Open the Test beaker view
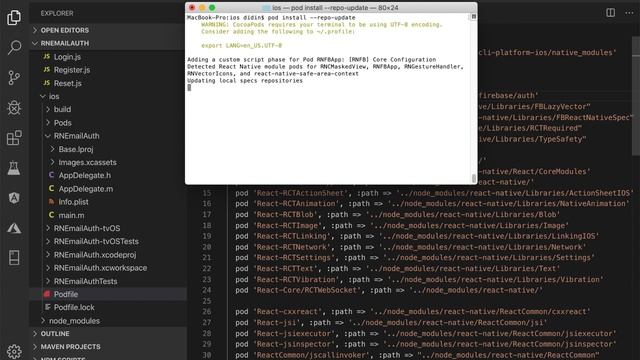Screen dimensions: 640x360 (14, 168)
